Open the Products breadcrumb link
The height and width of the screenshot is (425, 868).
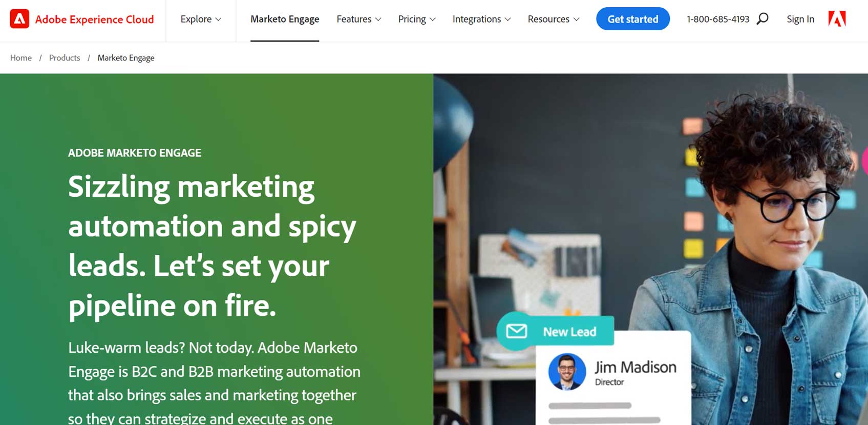[65, 58]
